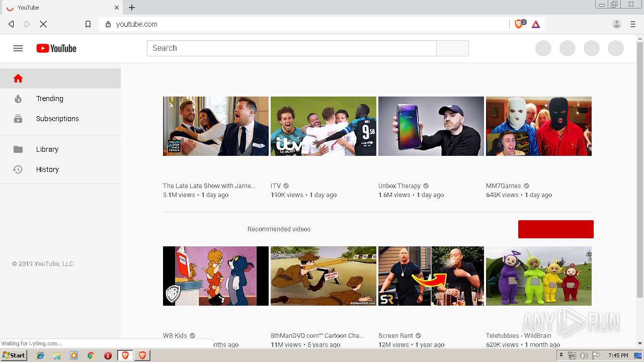Click the © 2019 YouTube, LLC footer text
Screen dimensions: 644x362
[43, 264]
